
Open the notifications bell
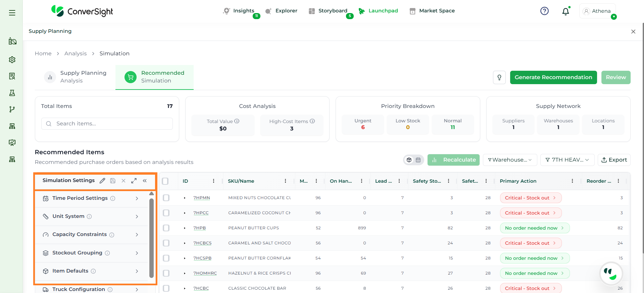(565, 11)
